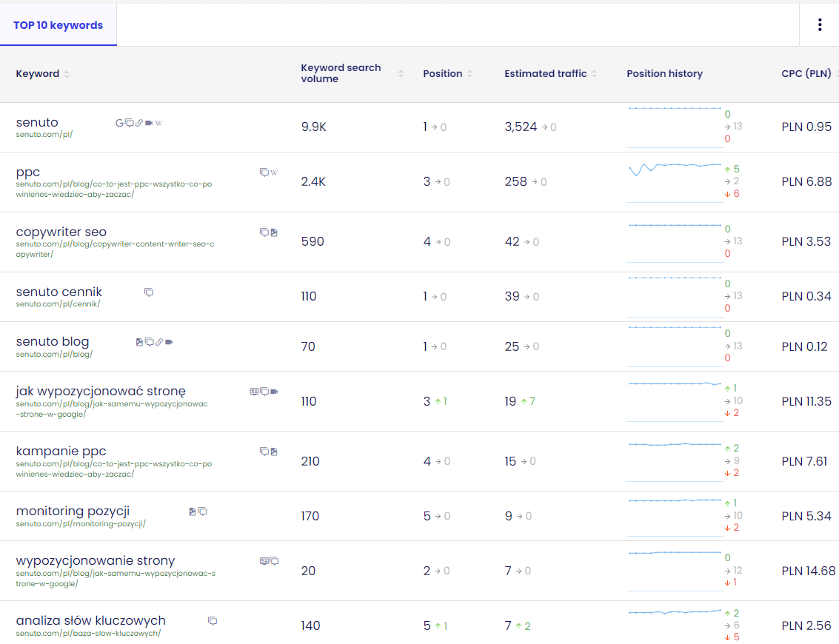The height and width of the screenshot is (644, 839).
Task: Click the speech-bubble icon in the senuto row
Action: click(130, 123)
